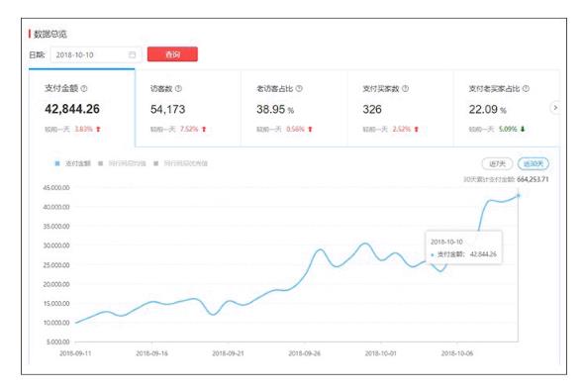Click help icon next to 支付老买家占比
584x392 pixels.
pyautogui.click(x=526, y=89)
